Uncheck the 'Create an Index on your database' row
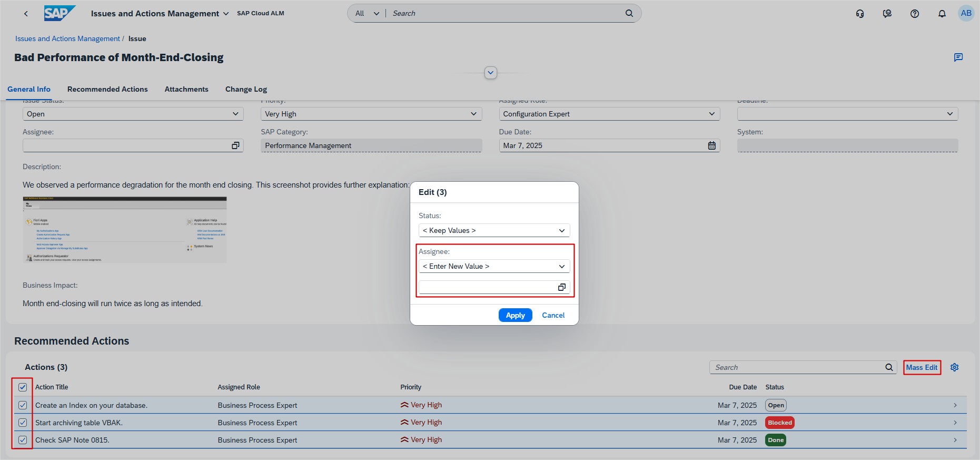The width and height of the screenshot is (980, 460). [x=23, y=405]
